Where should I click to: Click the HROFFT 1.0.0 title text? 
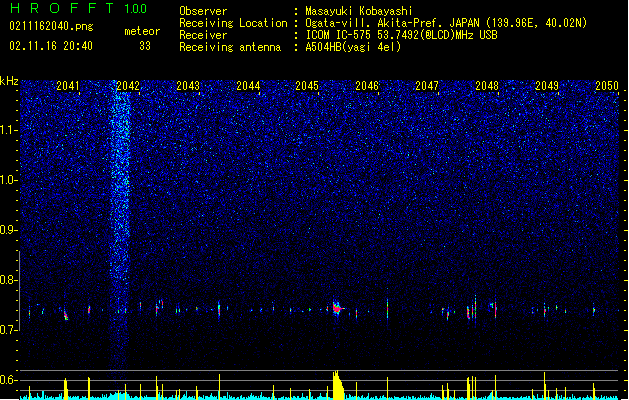(x=79, y=8)
